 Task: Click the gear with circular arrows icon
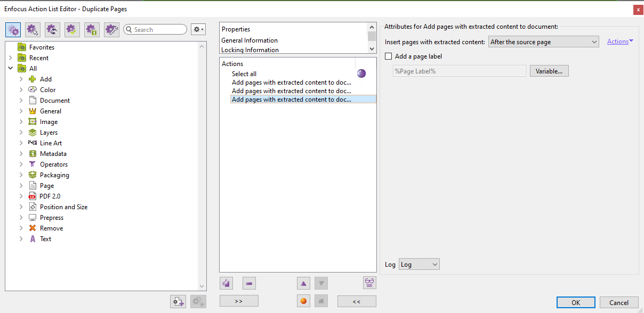(52, 30)
